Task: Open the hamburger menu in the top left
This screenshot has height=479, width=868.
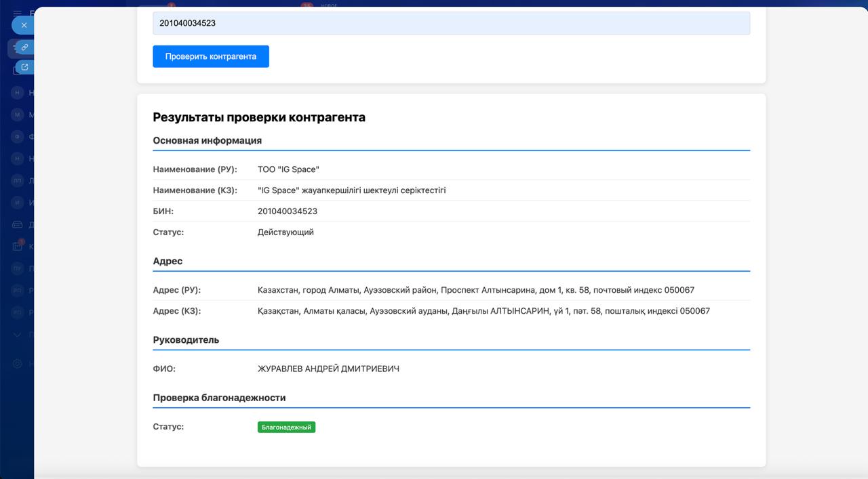Action: [18, 13]
